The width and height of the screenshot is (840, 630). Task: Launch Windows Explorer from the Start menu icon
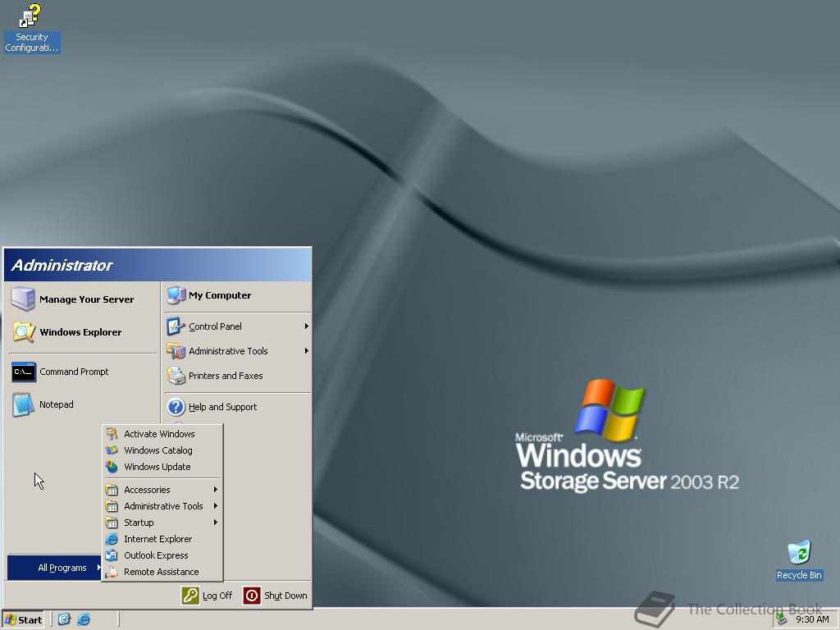[24, 332]
